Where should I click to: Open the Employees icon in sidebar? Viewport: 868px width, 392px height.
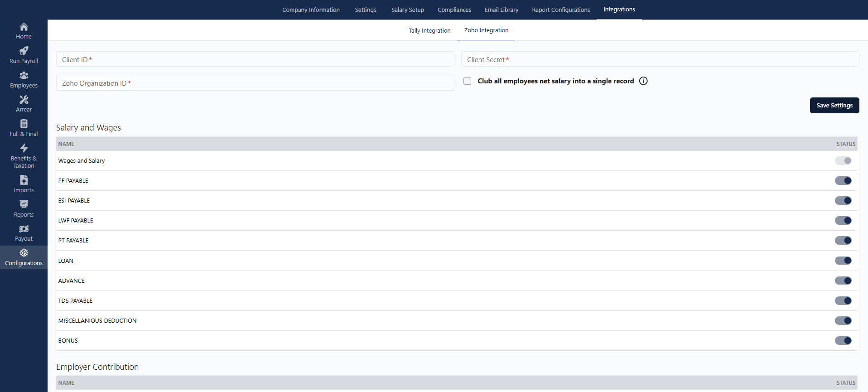coord(24,75)
